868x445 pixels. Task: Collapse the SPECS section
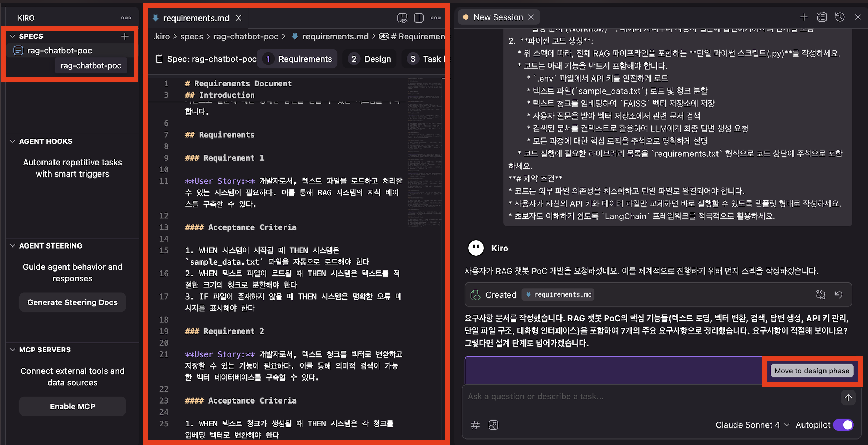point(13,36)
